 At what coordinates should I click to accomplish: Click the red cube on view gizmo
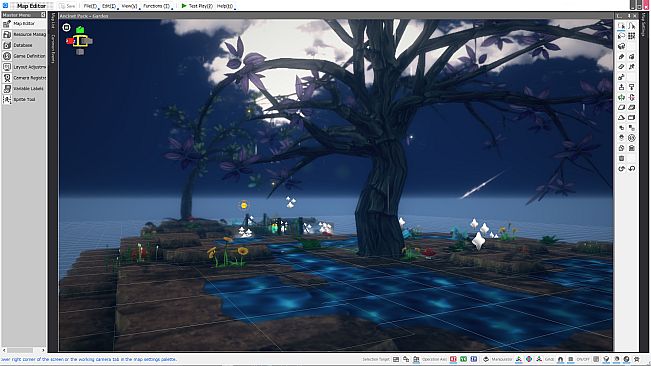tap(71, 41)
